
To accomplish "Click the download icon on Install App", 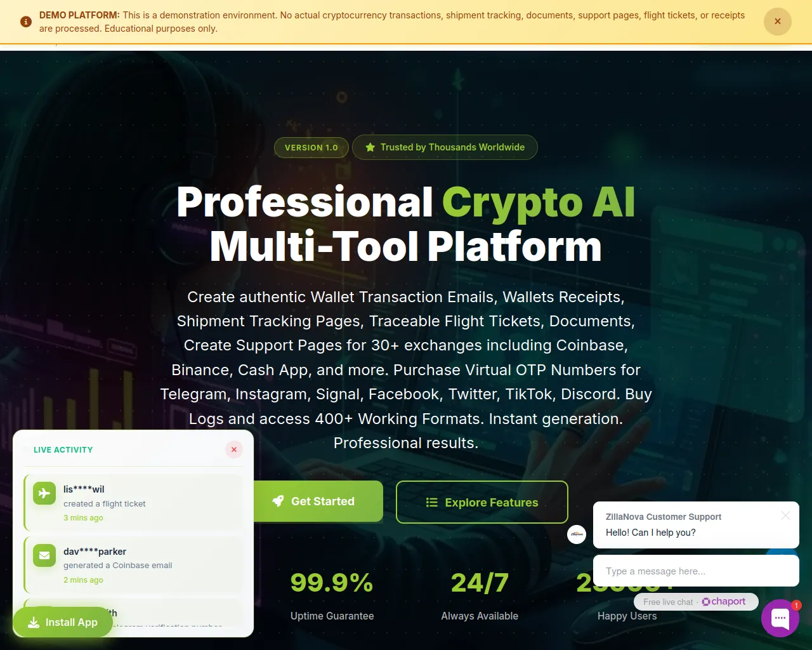I will [x=34, y=623].
